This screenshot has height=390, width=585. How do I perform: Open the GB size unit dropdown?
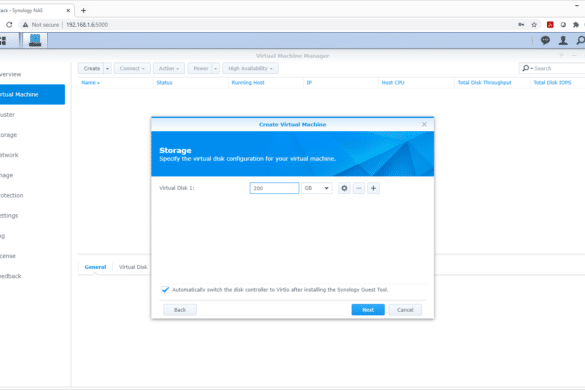(316, 188)
